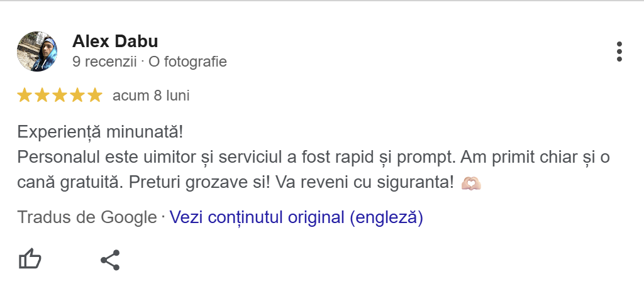Click the reviewer name Alex Dabu
This screenshot has width=644, height=289.
(115, 41)
